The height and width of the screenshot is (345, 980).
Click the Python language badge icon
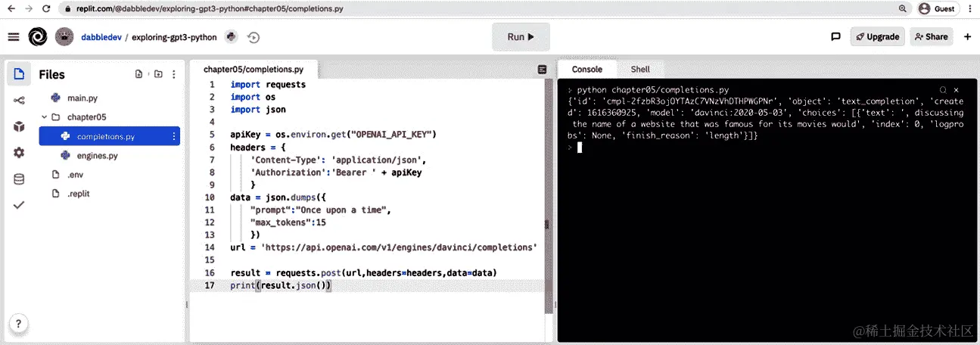click(x=232, y=37)
